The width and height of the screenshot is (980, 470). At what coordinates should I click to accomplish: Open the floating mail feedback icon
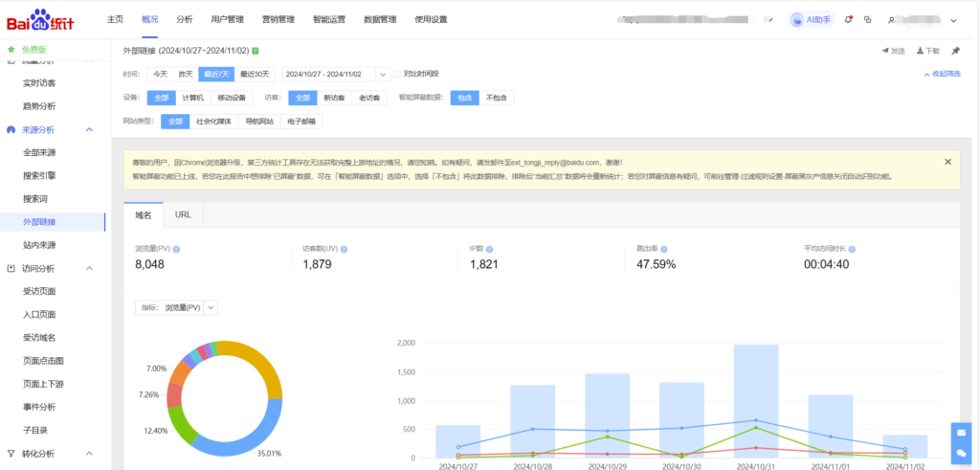pyautogui.click(x=961, y=433)
